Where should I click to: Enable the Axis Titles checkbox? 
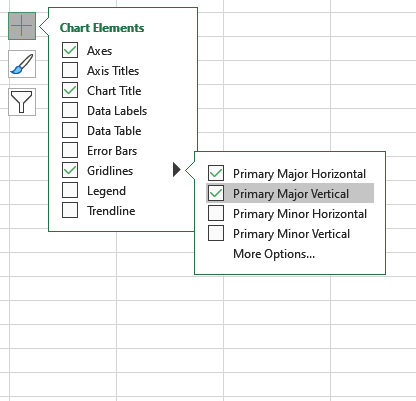(x=70, y=70)
